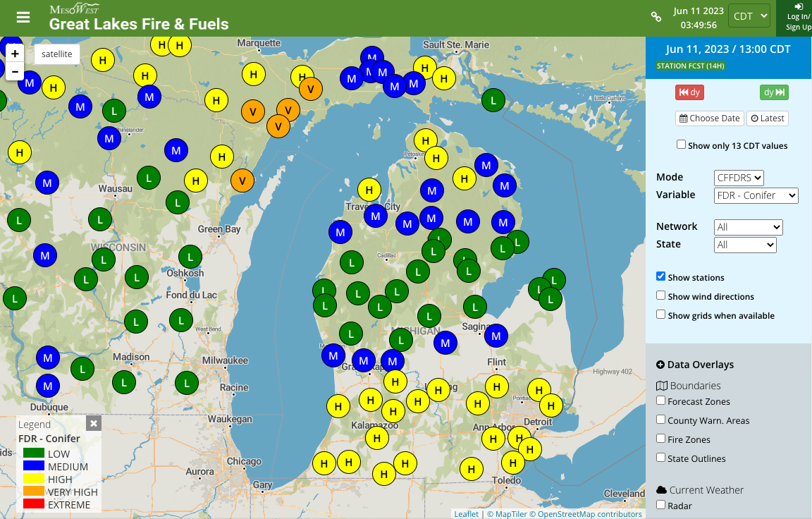Viewport: 812px width, 519px height.
Task: Zoom out on the map
Action: coord(15,72)
